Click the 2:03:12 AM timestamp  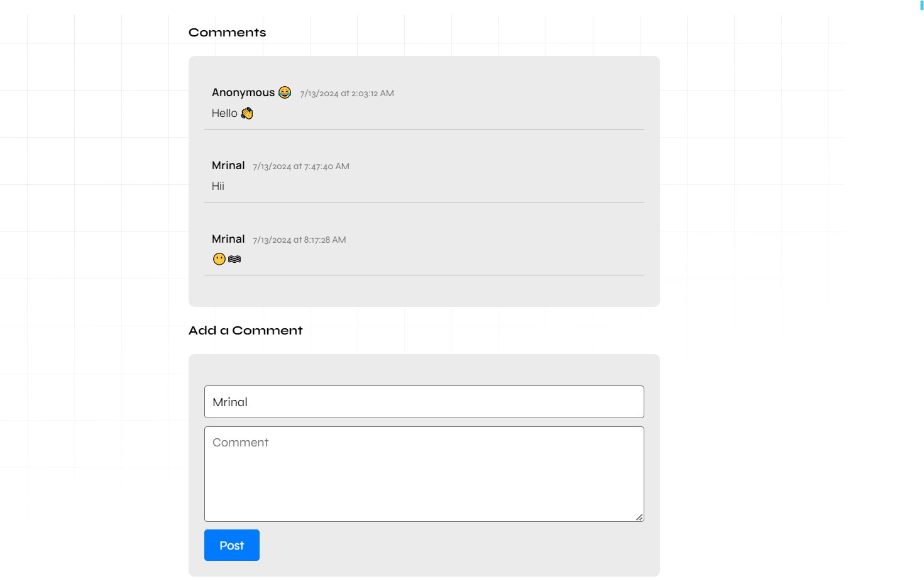pyautogui.click(x=347, y=93)
